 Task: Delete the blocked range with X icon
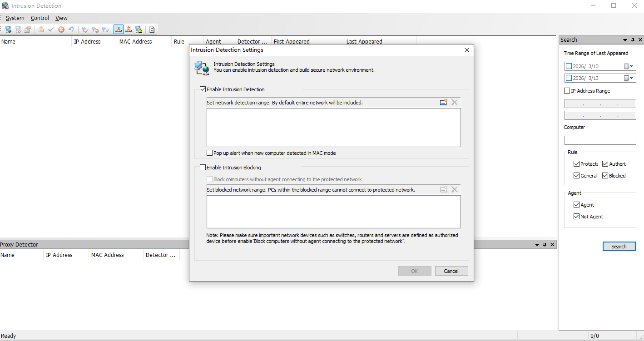point(454,189)
